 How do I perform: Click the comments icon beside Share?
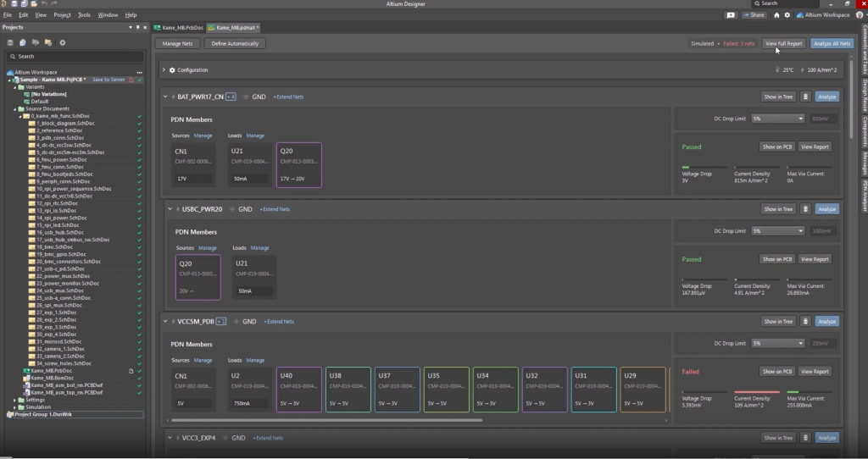click(731, 15)
